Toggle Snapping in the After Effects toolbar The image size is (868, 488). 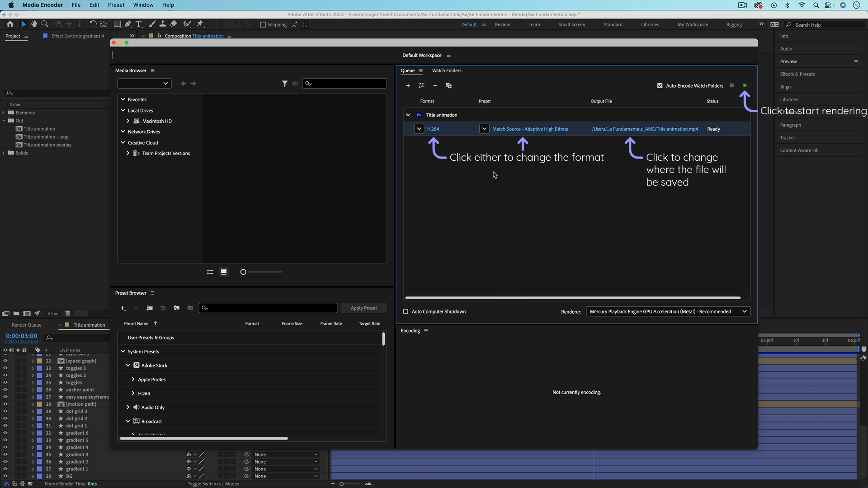tap(263, 24)
